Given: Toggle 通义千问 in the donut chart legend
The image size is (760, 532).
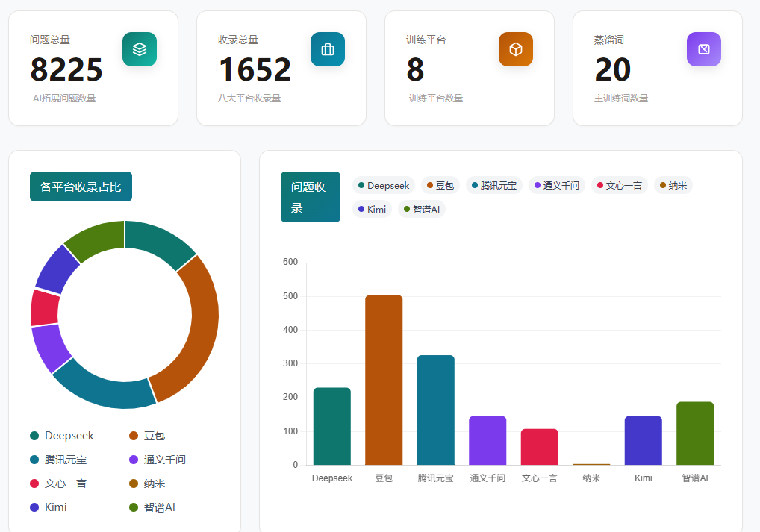Looking at the screenshot, I should coord(158,460).
